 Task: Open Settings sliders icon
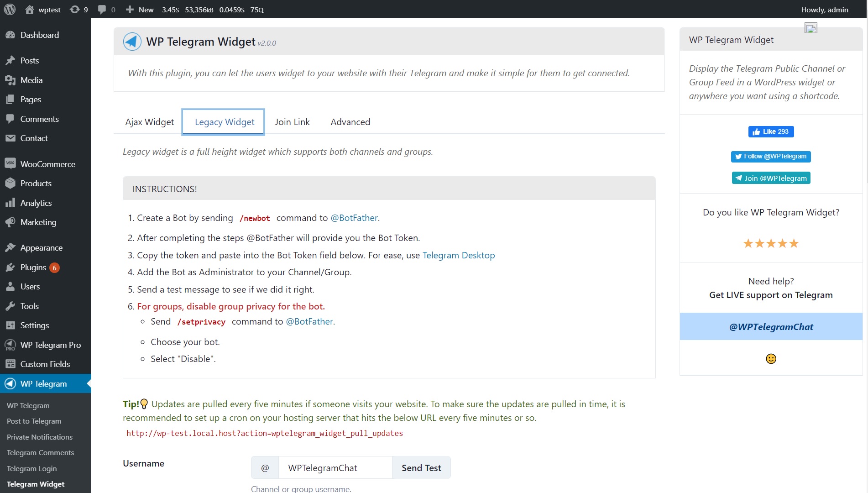click(10, 325)
